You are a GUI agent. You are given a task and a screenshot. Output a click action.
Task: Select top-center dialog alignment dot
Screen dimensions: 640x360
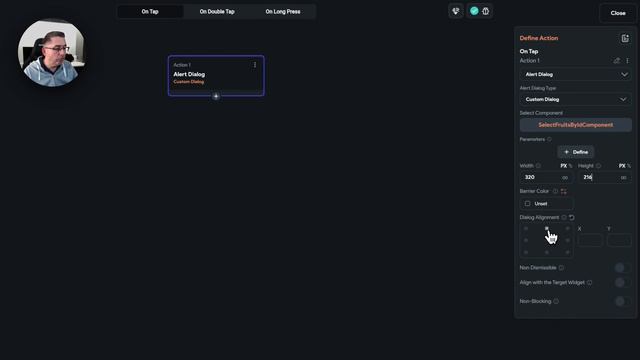(547, 229)
